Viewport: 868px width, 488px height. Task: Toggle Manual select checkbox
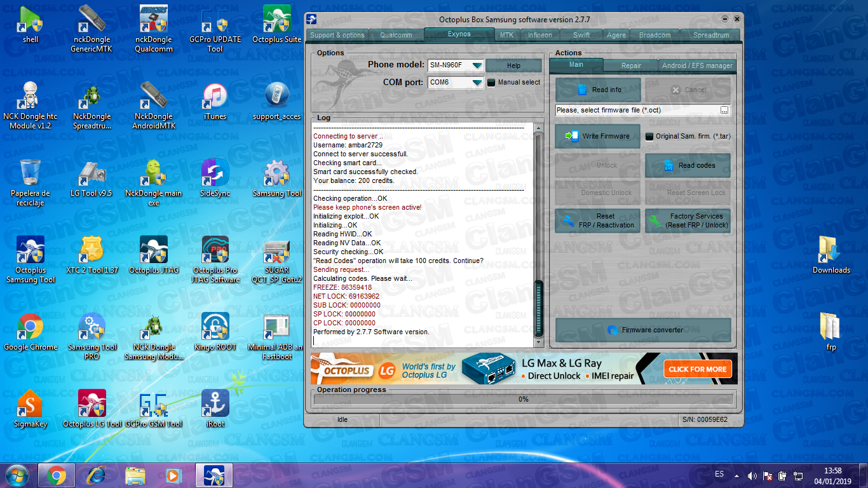pos(491,83)
